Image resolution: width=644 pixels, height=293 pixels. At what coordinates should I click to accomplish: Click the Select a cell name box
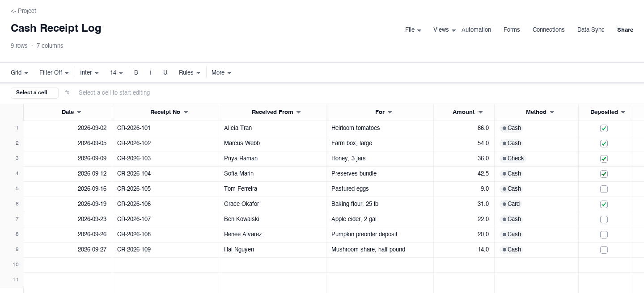click(x=34, y=92)
